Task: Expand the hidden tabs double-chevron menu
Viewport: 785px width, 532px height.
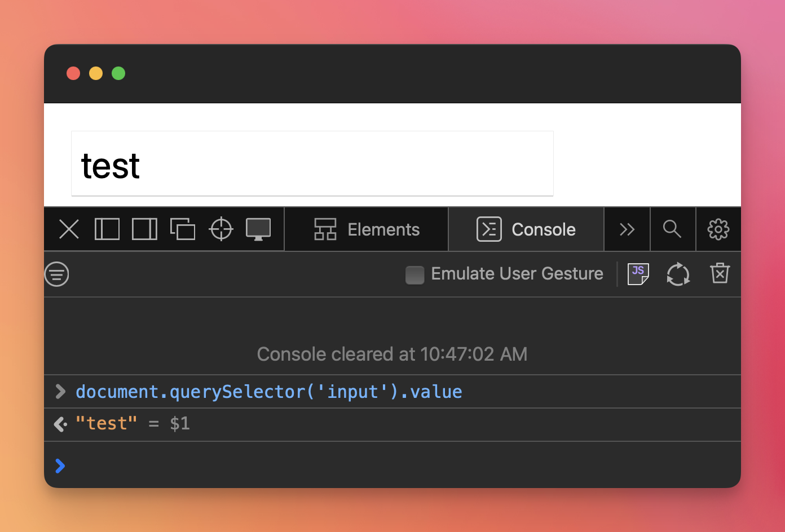Action: tap(627, 229)
